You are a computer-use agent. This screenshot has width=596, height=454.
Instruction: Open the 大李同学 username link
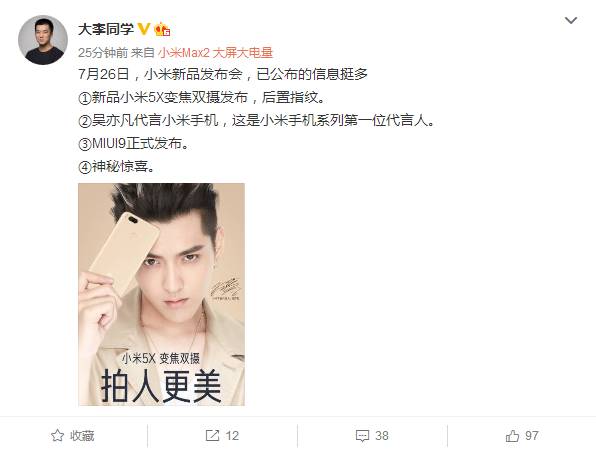[x=106, y=29]
